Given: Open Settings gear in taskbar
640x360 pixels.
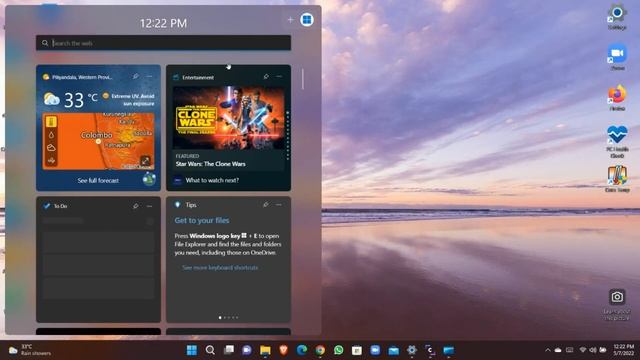Looking at the screenshot, I should (x=412, y=350).
